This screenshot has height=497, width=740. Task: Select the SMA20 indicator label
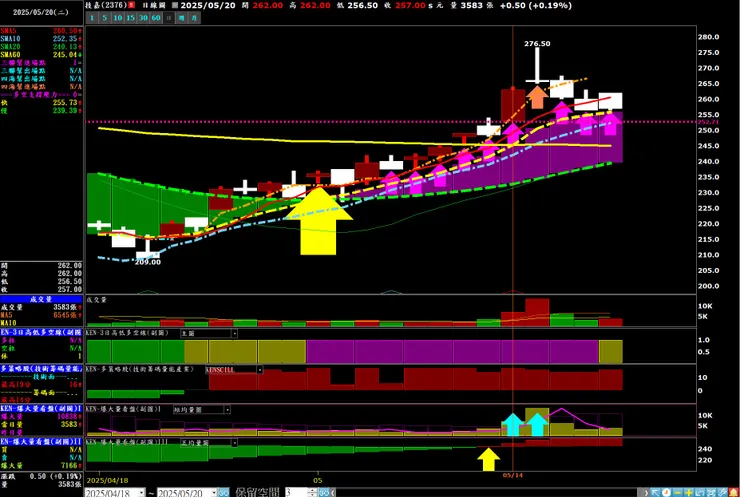tap(10, 47)
